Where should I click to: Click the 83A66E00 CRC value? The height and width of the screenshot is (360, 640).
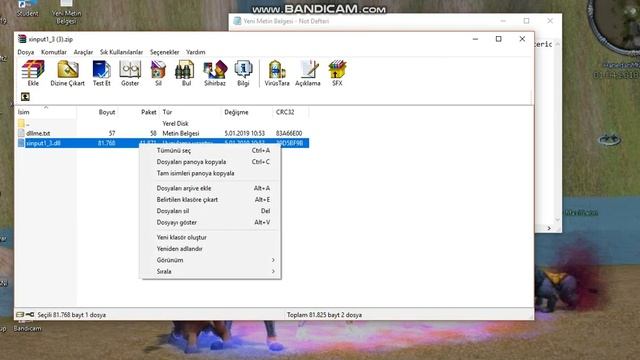coord(289,133)
